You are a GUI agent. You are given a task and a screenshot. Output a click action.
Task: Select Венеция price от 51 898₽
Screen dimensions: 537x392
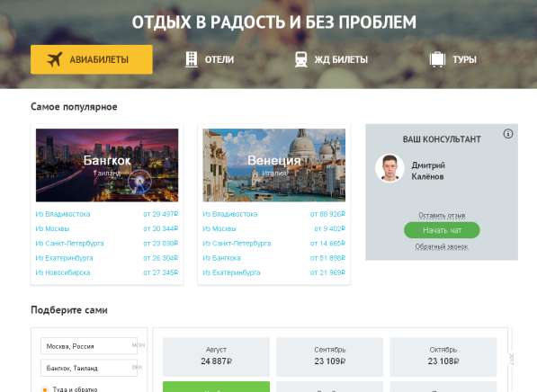pyautogui.click(x=327, y=258)
